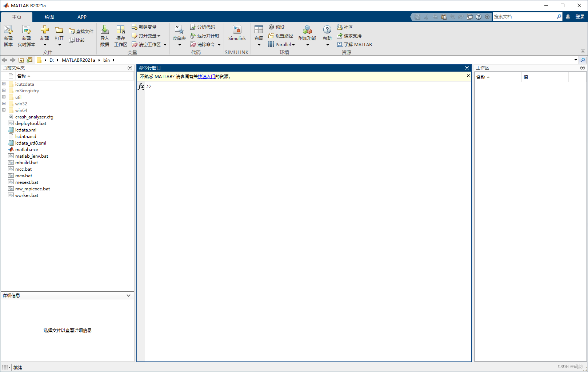The height and width of the screenshot is (372, 588).
Task: Click the 收藏夹 favorites icon
Action: point(179,30)
